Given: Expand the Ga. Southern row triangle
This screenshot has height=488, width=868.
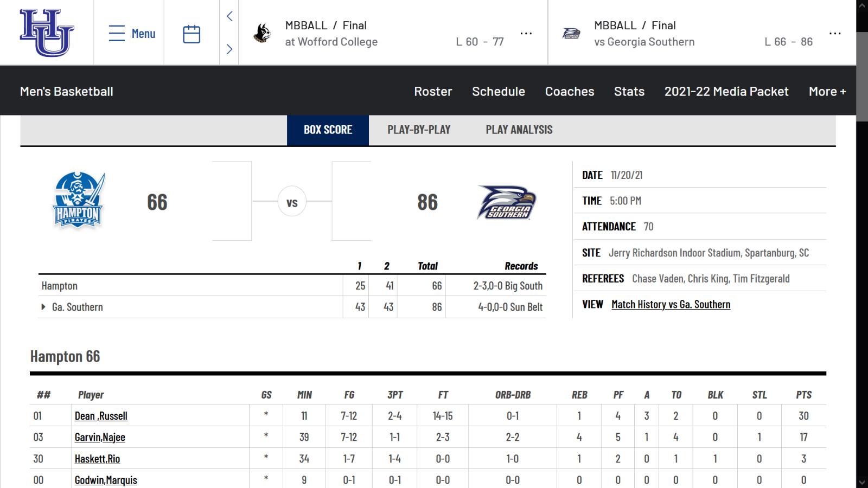Looking at the screenshot, I should tap(43, 307).
